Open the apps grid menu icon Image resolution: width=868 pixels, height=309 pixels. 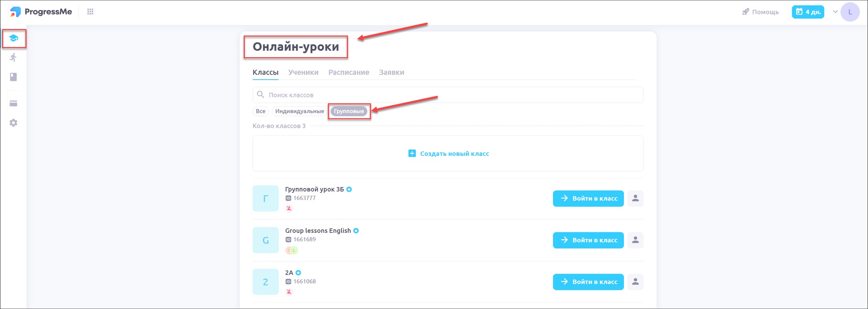pos(90,12)
